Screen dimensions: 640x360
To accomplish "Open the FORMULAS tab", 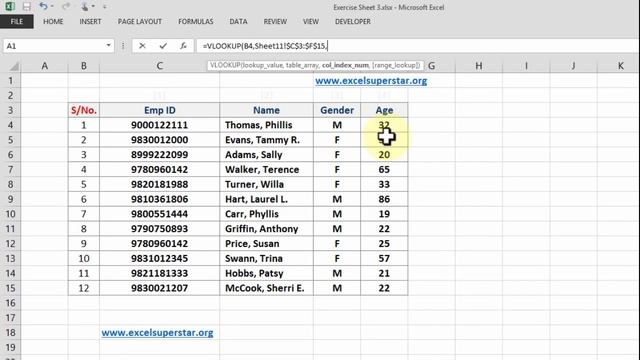I will pos(196,22).
